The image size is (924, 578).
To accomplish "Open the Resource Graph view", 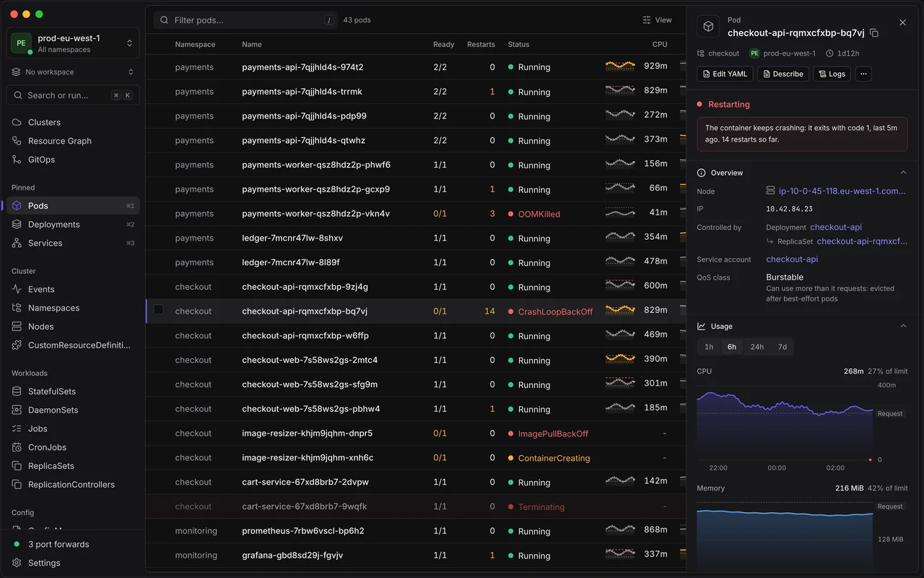I will pos(73,141).
